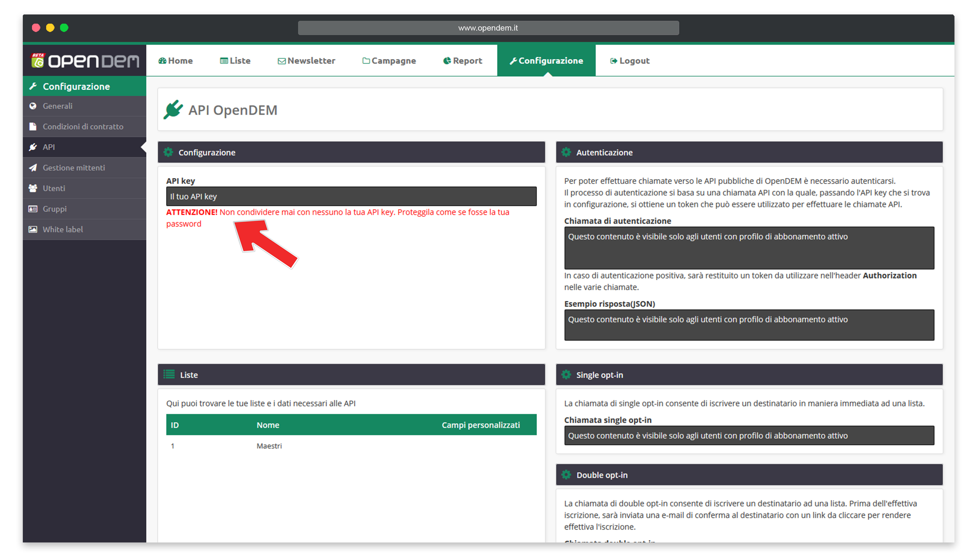
Task: Click the Chiamata single opt-in code box
Action: pos(749,435)
